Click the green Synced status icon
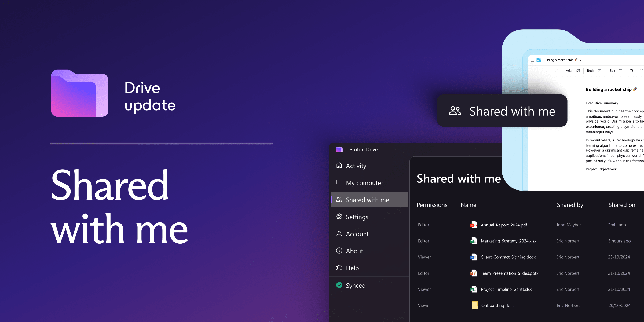 point(339,285)
